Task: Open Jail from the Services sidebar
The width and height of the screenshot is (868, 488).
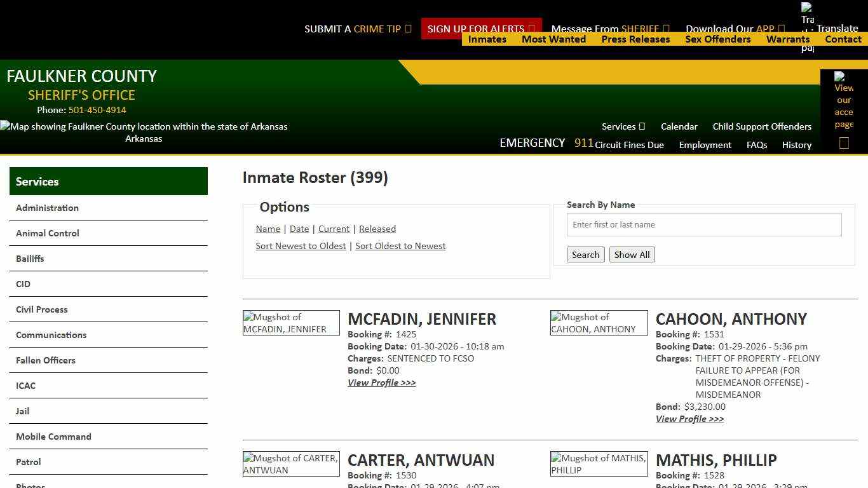Action: pyautogui.click(x=22, y=411)
